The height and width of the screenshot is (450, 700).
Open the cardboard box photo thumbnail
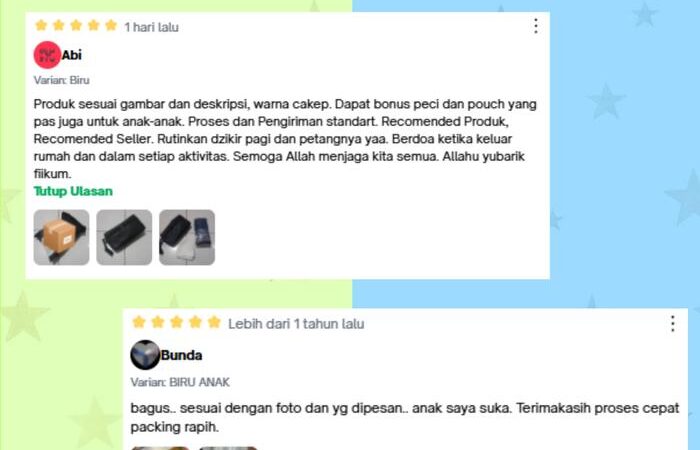pos(62,238)
